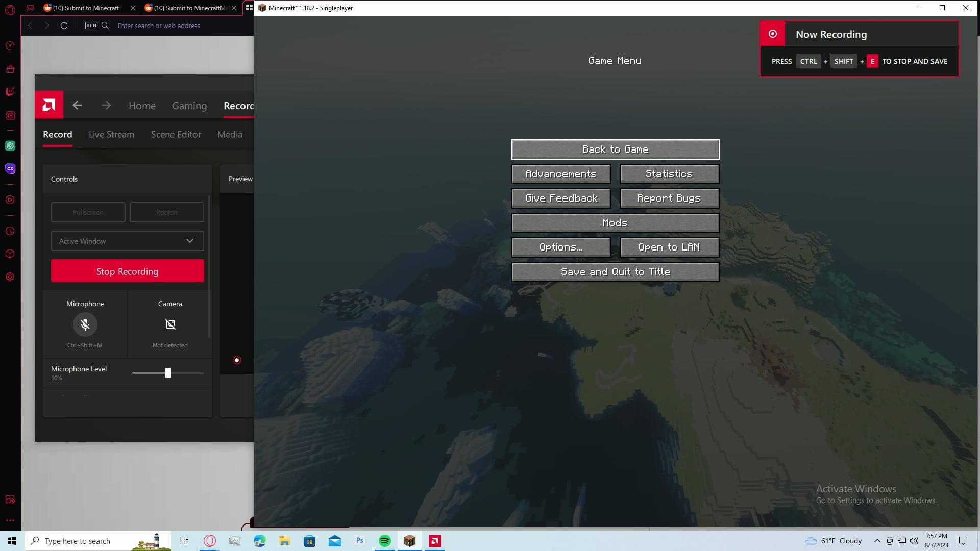Image resolution: width=980 pixels, height=551 pixels.
Task: Open Statistics in Game Menu
Action: [x=669, y=174]
